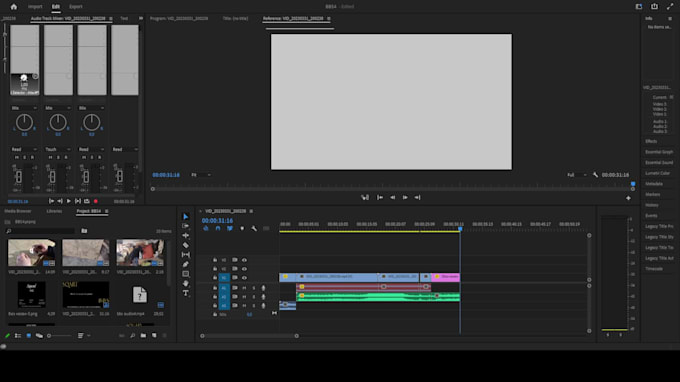The image size is (680, 382).
Task: Open the Effects panel on right
Action: coord(651,141)
